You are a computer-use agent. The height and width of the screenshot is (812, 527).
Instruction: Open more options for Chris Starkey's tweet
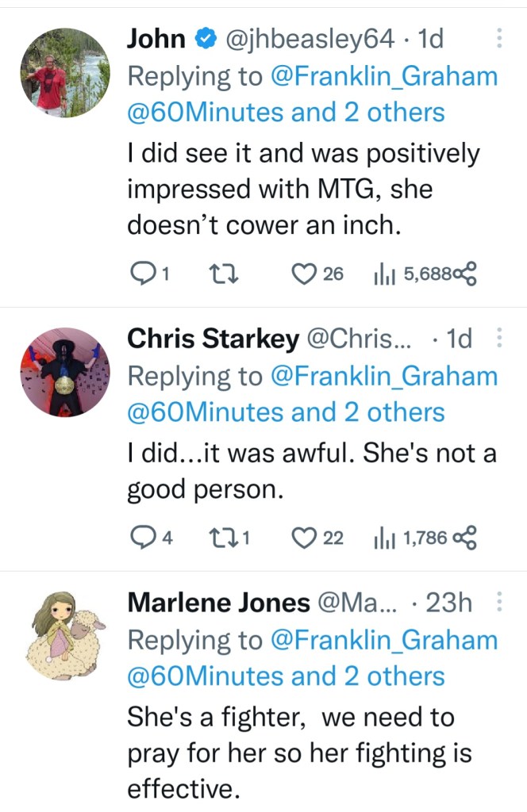[x=498, y=339]
